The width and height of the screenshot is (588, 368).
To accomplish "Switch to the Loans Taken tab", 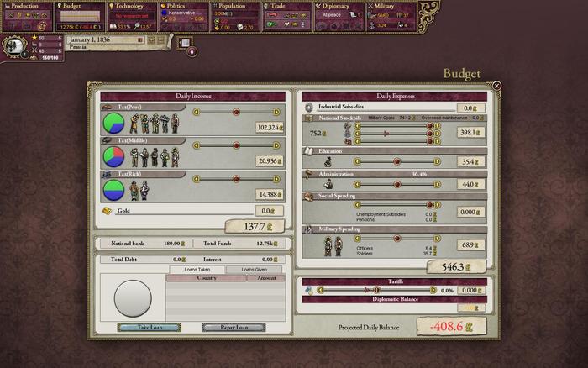I will 197,270.
